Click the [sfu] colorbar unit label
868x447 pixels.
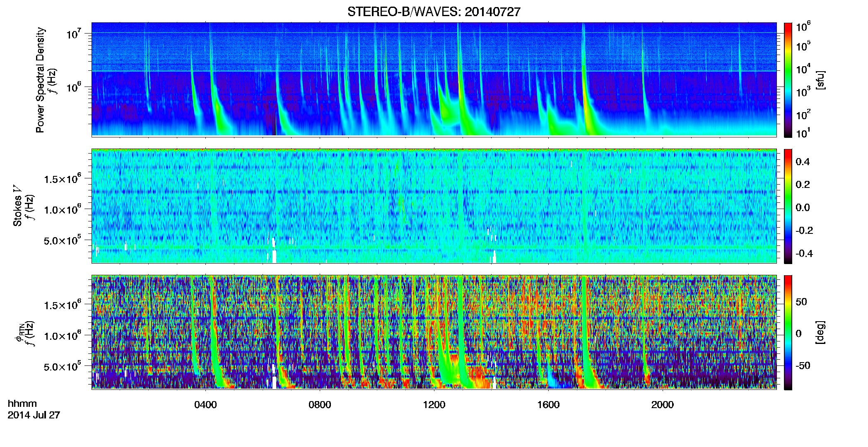820,80
